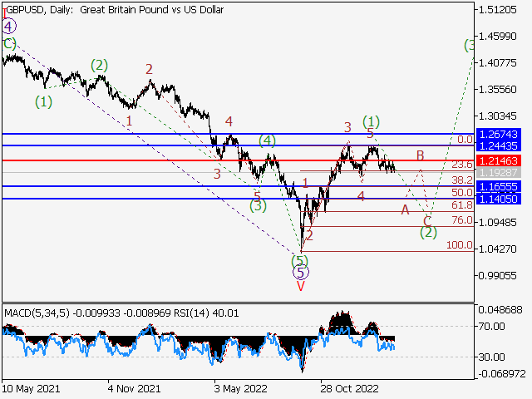
Task: Click the 1.04270 price axis value
Action: click(x=497, y=249)
